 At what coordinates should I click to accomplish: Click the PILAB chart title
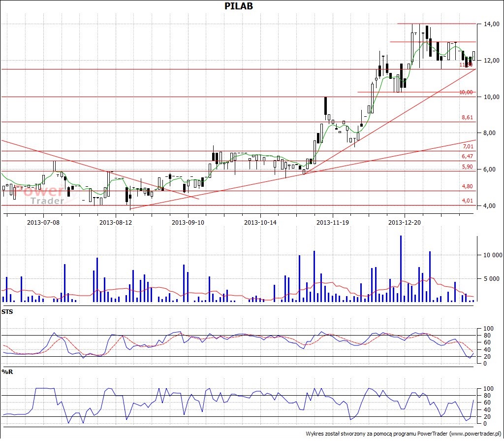click(239, 6)
